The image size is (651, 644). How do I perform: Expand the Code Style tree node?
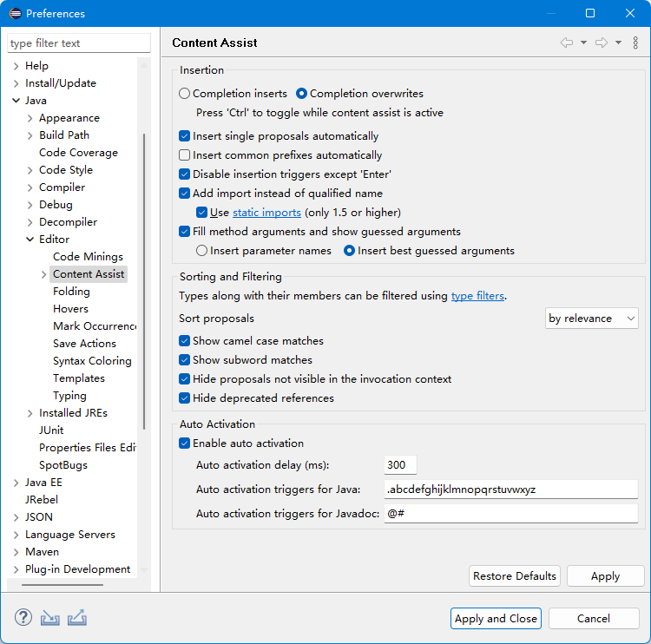coord(30,170)
